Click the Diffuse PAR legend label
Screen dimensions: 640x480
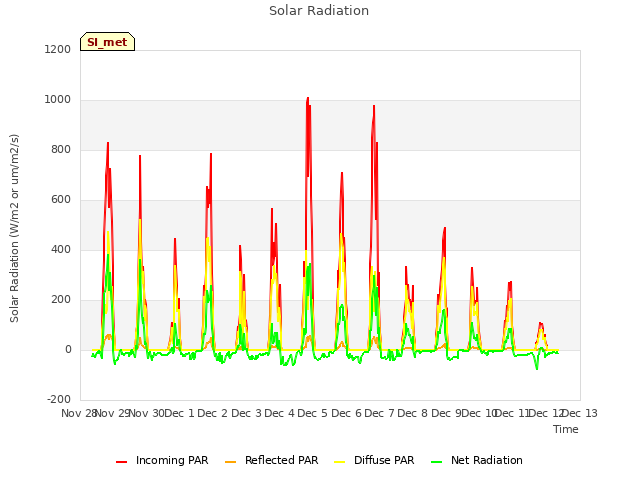[384, 460]
